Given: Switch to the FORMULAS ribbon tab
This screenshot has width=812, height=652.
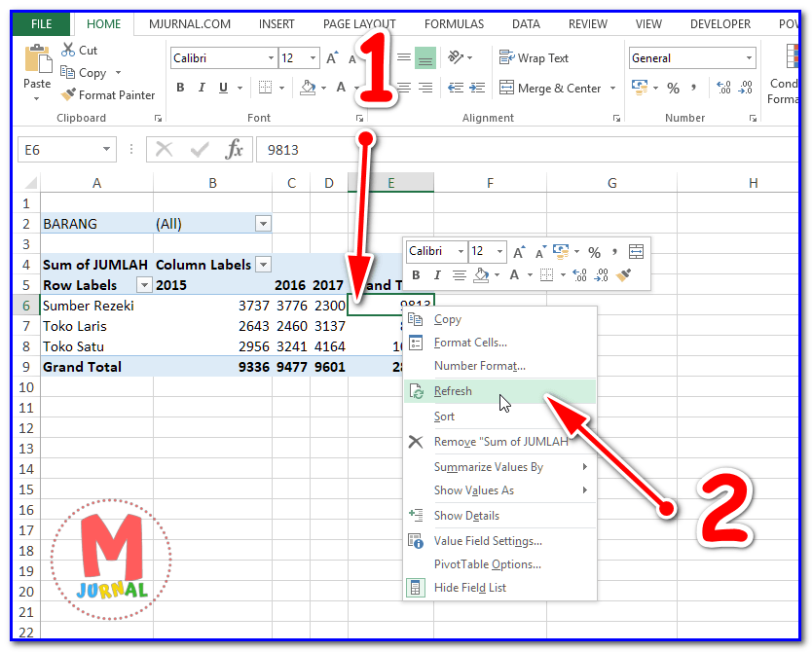Looking at the screenshot, I should pos(454,23).
